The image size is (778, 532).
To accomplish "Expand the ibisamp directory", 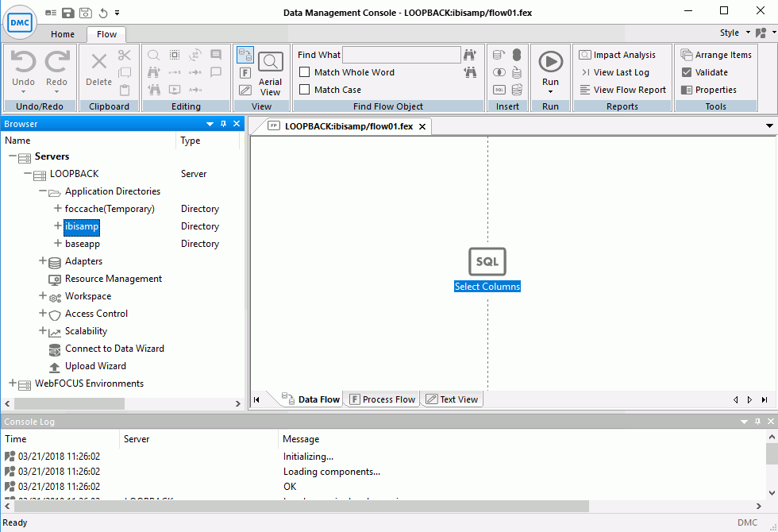I will coord(58,226).
